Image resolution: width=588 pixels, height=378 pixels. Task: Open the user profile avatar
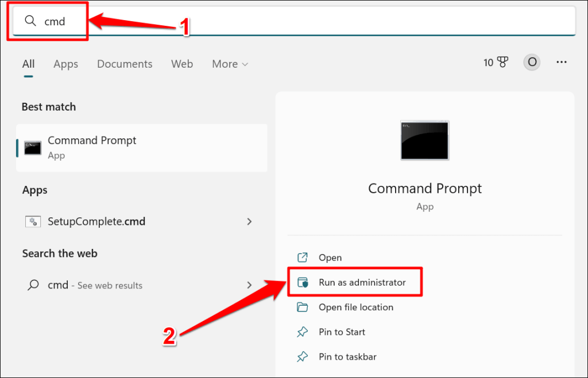point(532,63)
